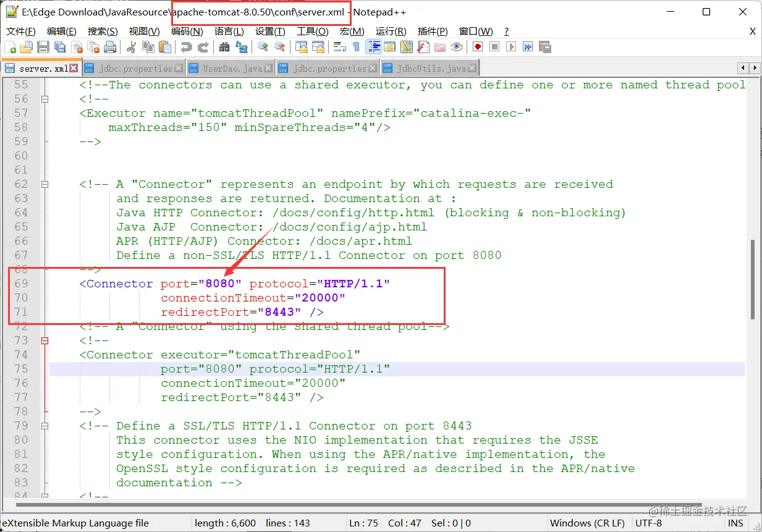Toggle synchronized horizontal scrolling icon
This screenshot has height=532, width=762.
[x=318, y=47]
